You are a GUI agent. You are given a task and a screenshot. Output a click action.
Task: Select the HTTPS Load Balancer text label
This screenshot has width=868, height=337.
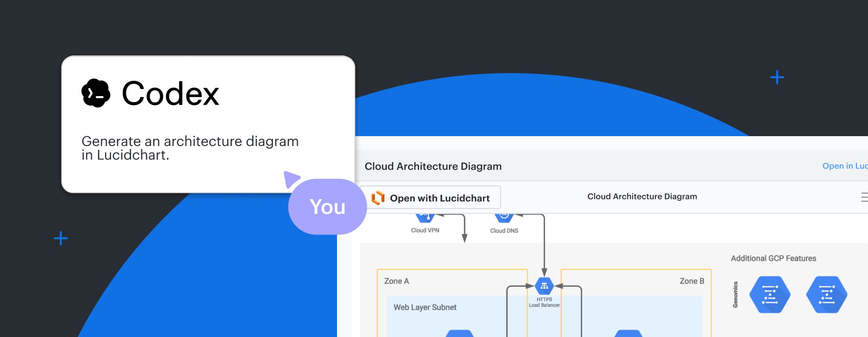click(544, 302)
